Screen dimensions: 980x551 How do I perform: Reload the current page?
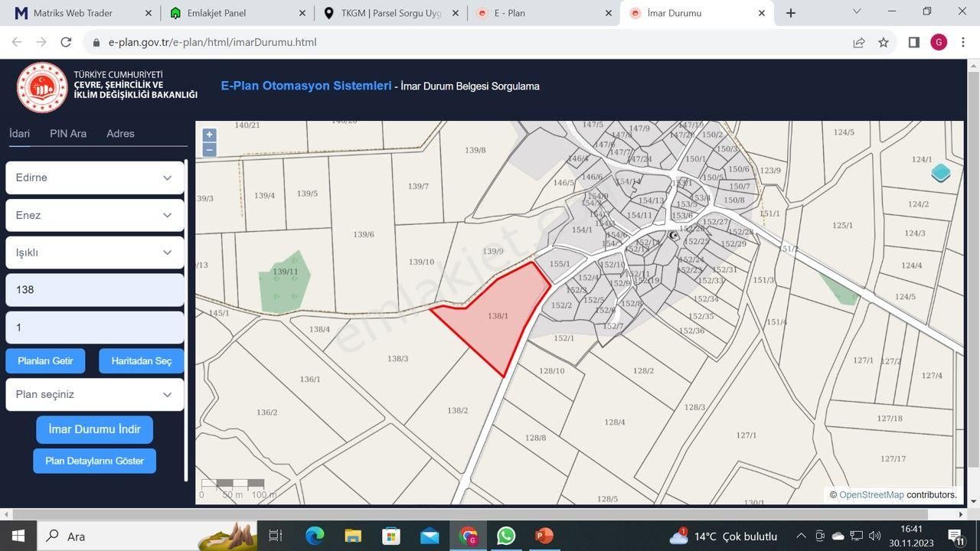[66, 42]
